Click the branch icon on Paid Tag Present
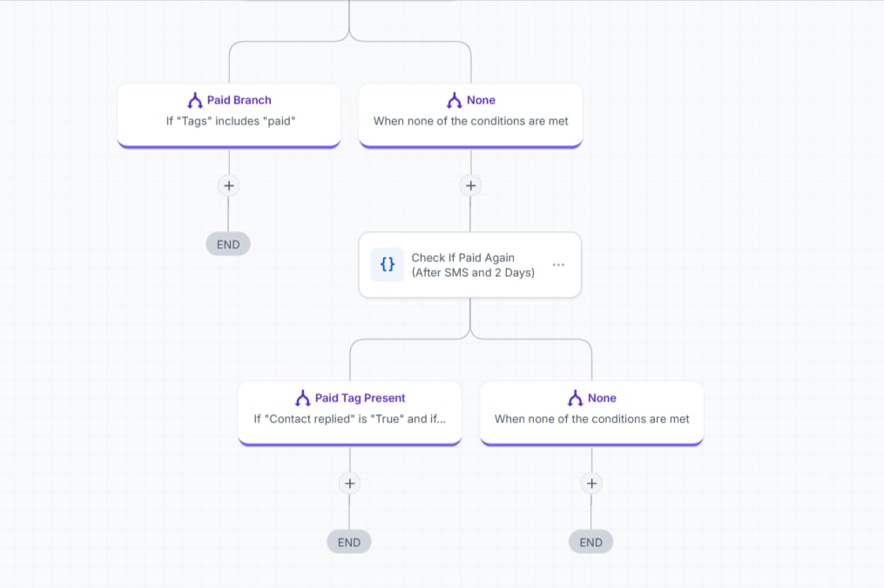 tap(303, 398)
